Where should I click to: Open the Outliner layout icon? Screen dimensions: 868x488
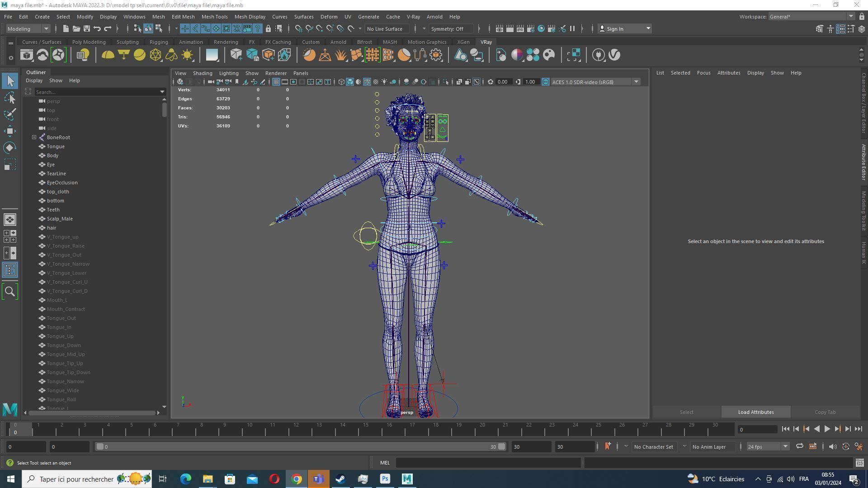(10, 270)
